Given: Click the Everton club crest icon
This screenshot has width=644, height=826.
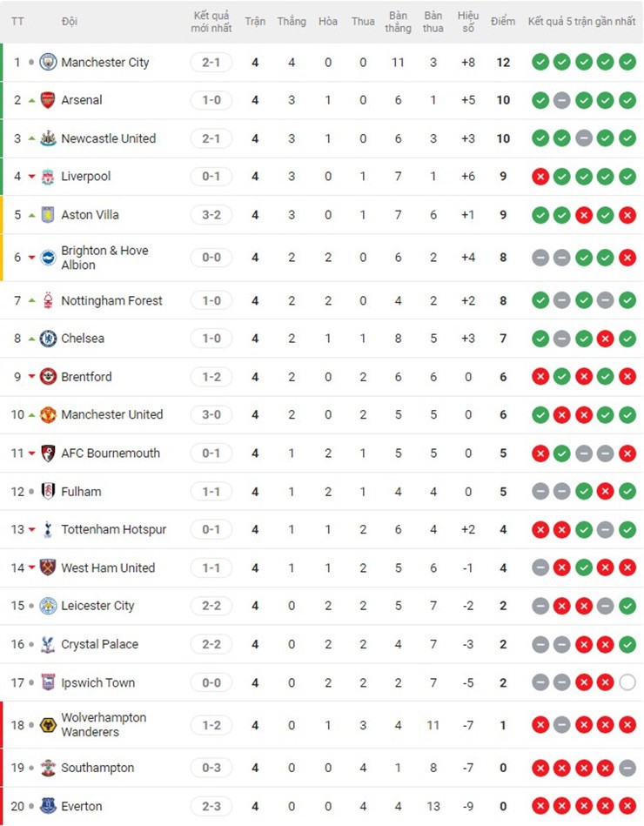Looking at the screenshot, I should pos(48,806).
